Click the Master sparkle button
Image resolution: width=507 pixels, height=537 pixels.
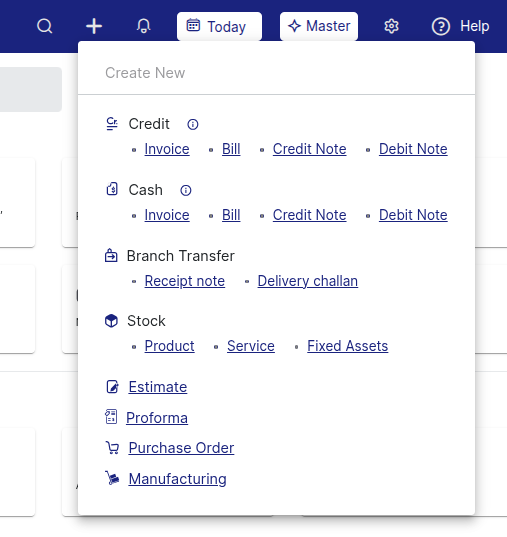[319, 26]
